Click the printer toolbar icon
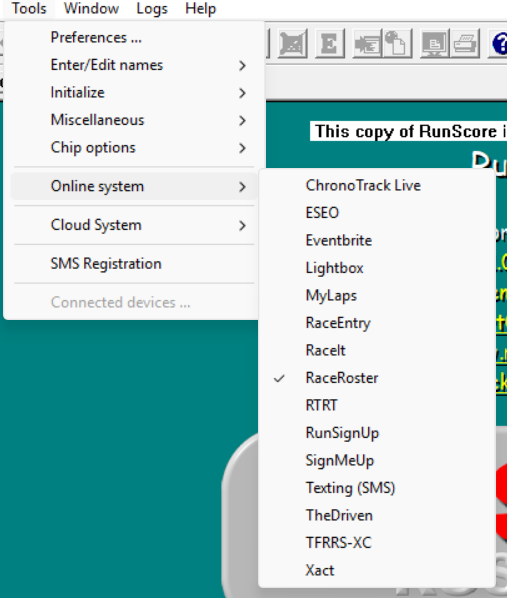Screen dimensions: 507x598 click(464, 43)
